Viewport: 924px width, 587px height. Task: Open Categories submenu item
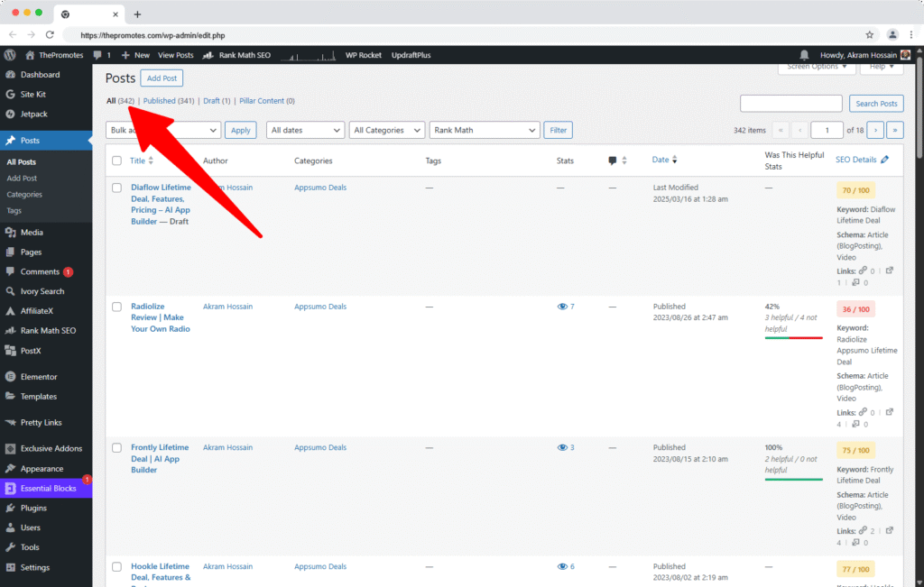pyautogui.click(x=24, y=194)
